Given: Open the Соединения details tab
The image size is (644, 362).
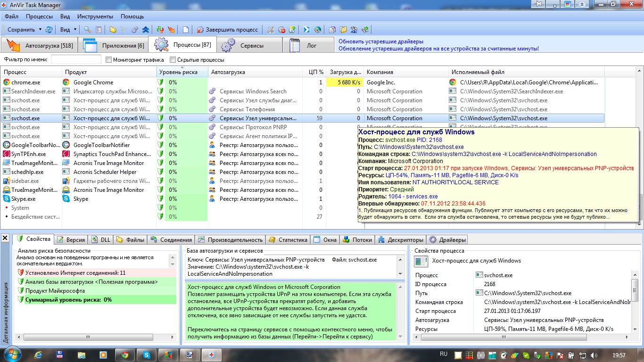Looking at the screenshot, I should click(171, 239).
